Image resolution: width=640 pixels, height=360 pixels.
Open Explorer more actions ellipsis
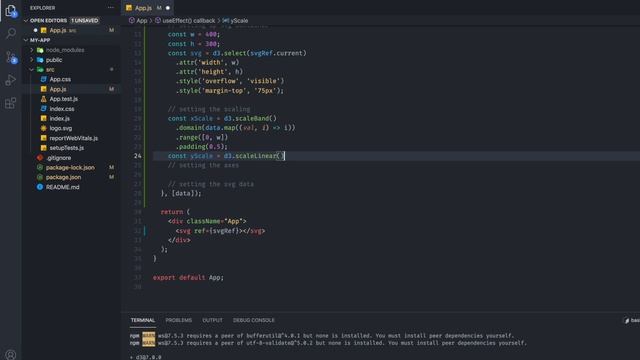pyautogui.click(x=111, y=8)
